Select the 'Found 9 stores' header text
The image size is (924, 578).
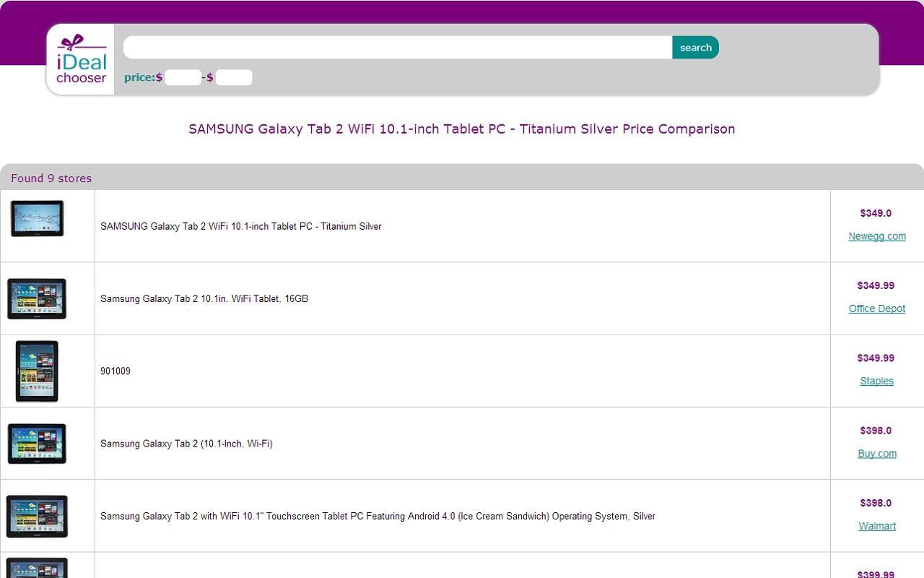(x=51, y=178)
